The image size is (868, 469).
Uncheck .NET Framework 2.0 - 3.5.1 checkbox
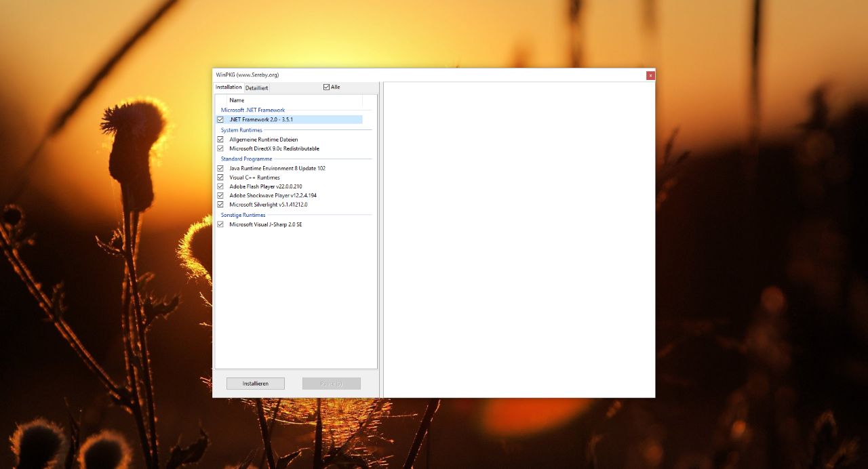click(220, 119)
